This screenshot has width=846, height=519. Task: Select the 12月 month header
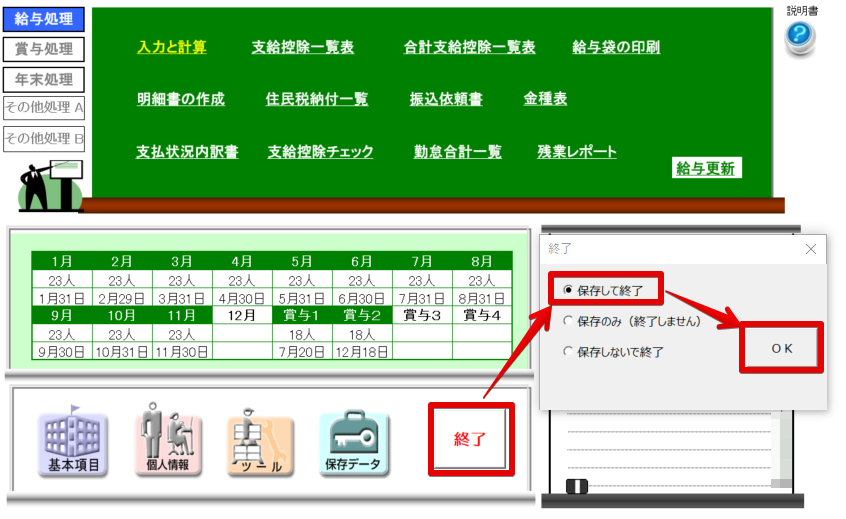pyautogui.click(x=242, y=315)
